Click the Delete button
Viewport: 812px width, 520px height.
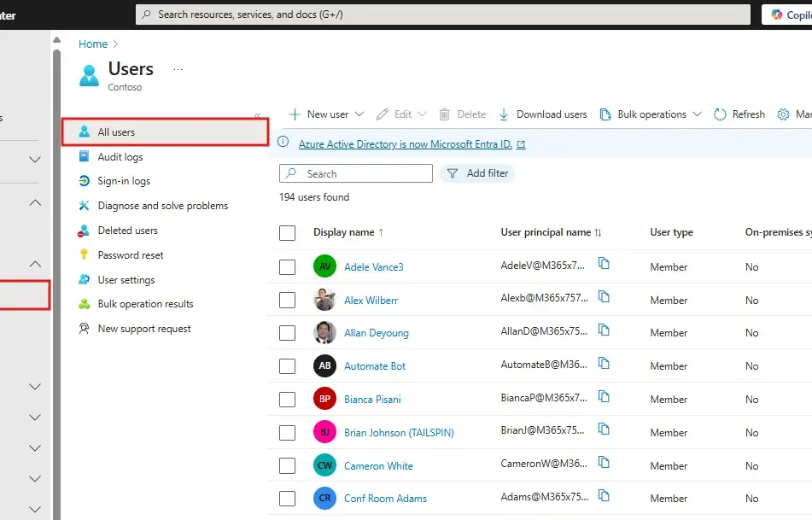463,114
